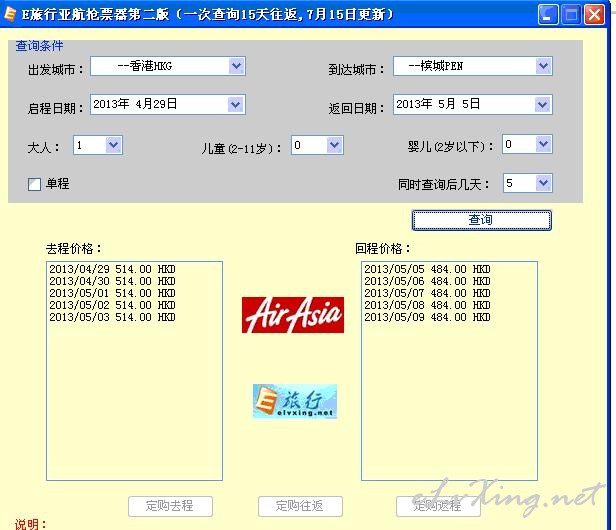Screen dimensions: 616x530
Task: Click the 定购返程 button
Action: (x=438, y=506)
